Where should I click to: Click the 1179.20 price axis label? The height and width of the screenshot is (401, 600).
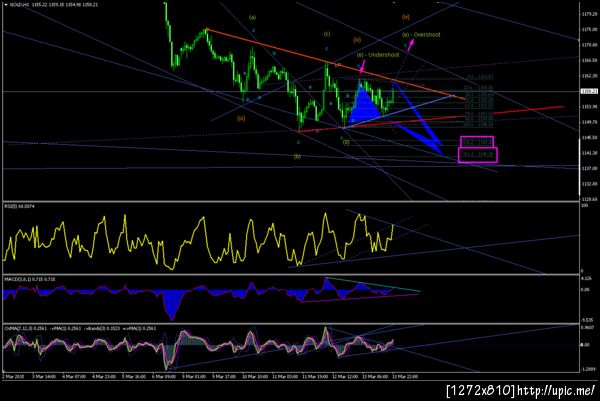click(x=589, y=14)
